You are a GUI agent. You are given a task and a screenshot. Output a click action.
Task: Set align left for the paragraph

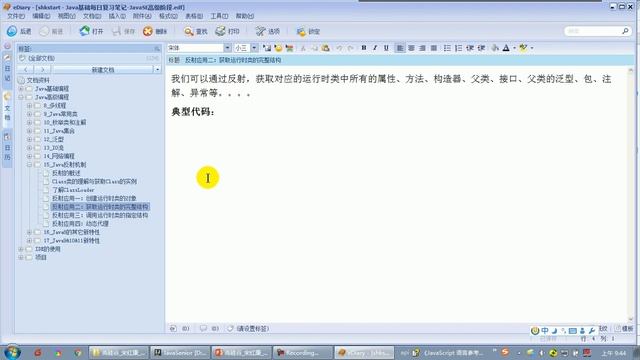(400, 48)
